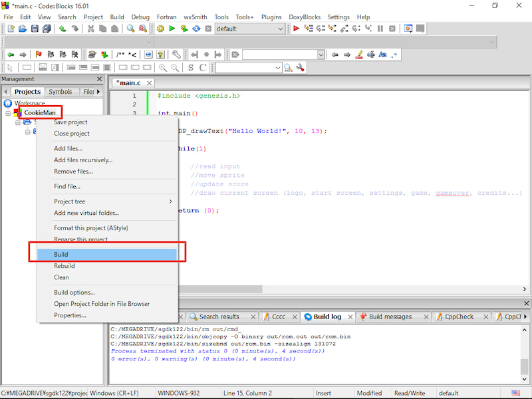Screen dimensions: 532x399
Task: Expand the Project tree submenu arrow
Action: coord(171,201)
